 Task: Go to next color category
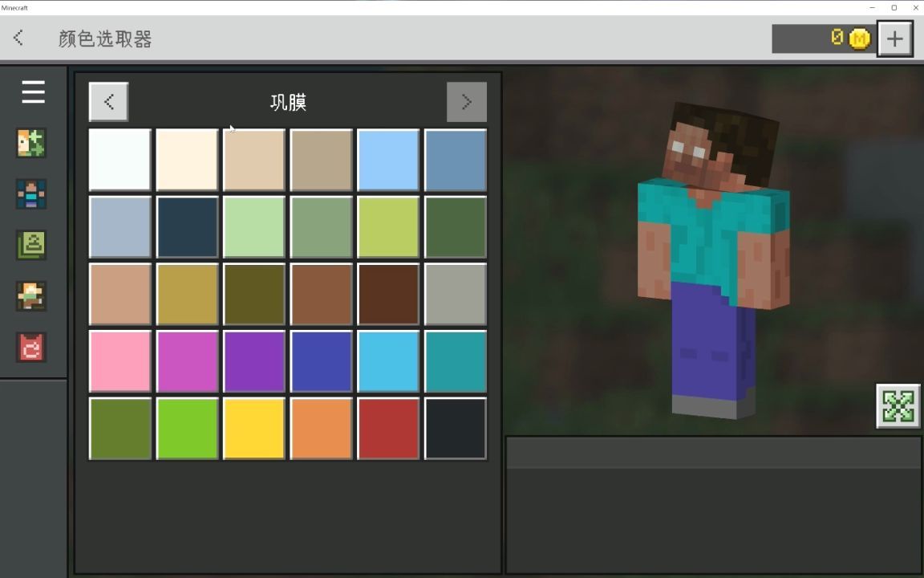[x=467, y=101]
